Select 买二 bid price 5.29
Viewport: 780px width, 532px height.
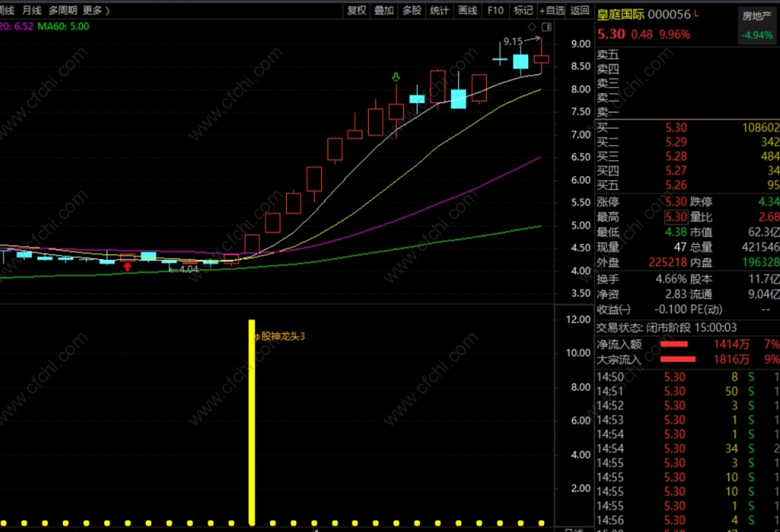(x=676, y=143)
